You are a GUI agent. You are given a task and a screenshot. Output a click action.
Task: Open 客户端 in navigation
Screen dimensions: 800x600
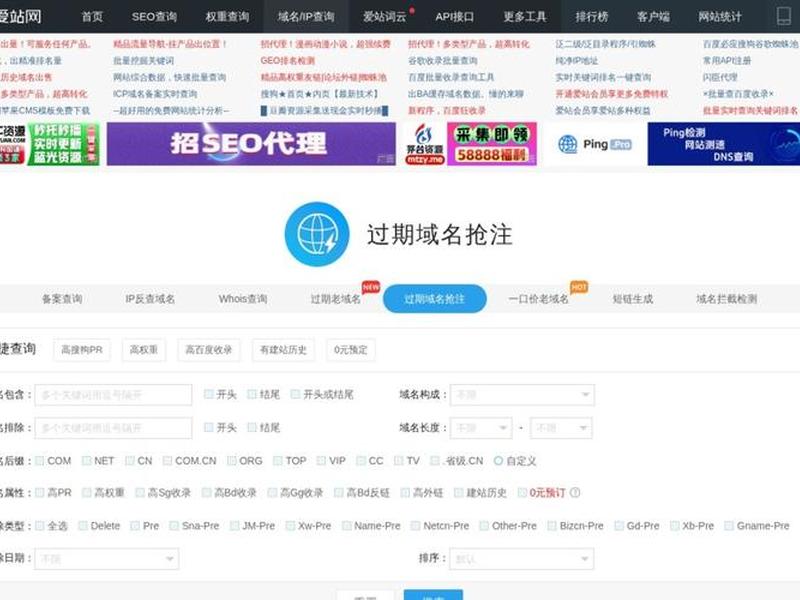pyautogui.click(x=653, y=17)
